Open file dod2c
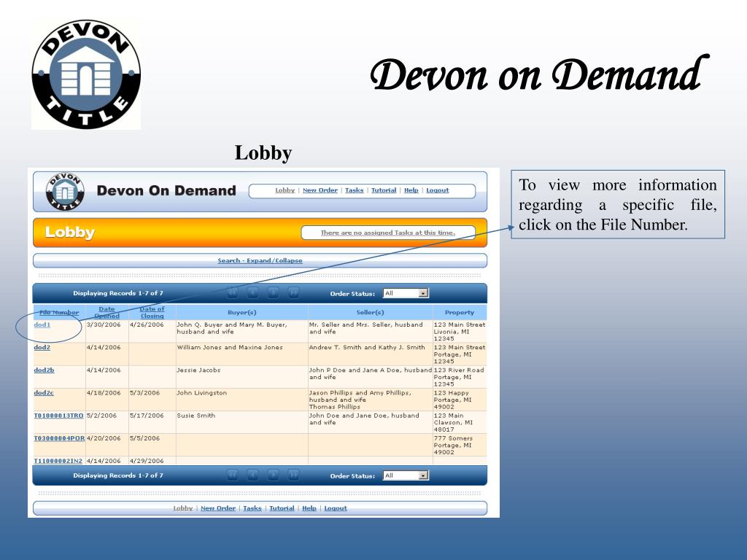The height and width of the screenshot is (560, 747). [44, 393]
